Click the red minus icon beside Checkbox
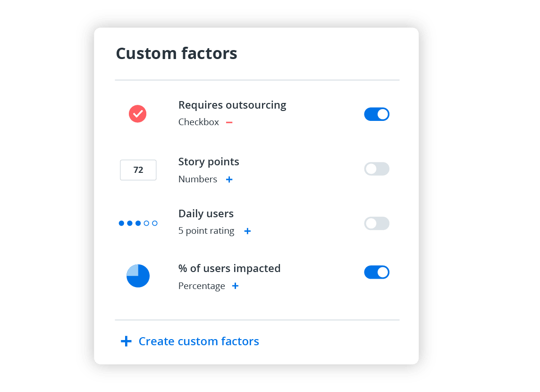This screenshot has height=392, width=540. [x=229, y=122]
